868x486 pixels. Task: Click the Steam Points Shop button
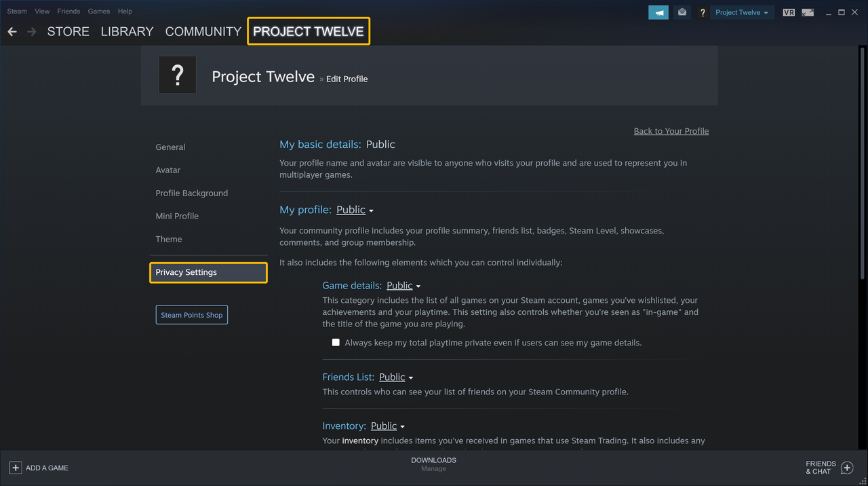(192, 315)
